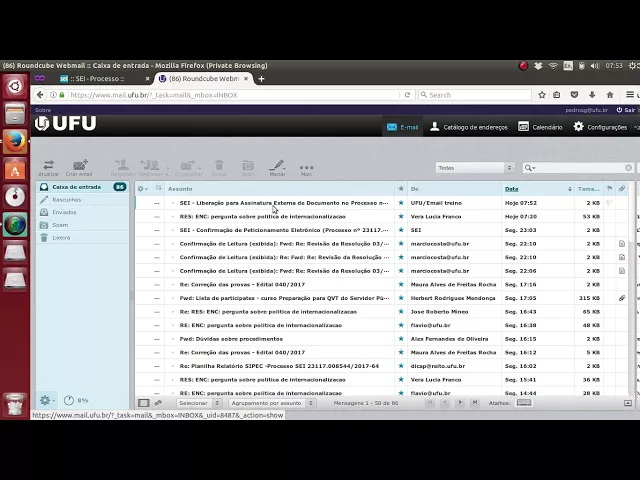The image size is (640, 480).
Task: Open SEI - Liberação para Assinatura Externa message
Action: (x=284, y=203)
